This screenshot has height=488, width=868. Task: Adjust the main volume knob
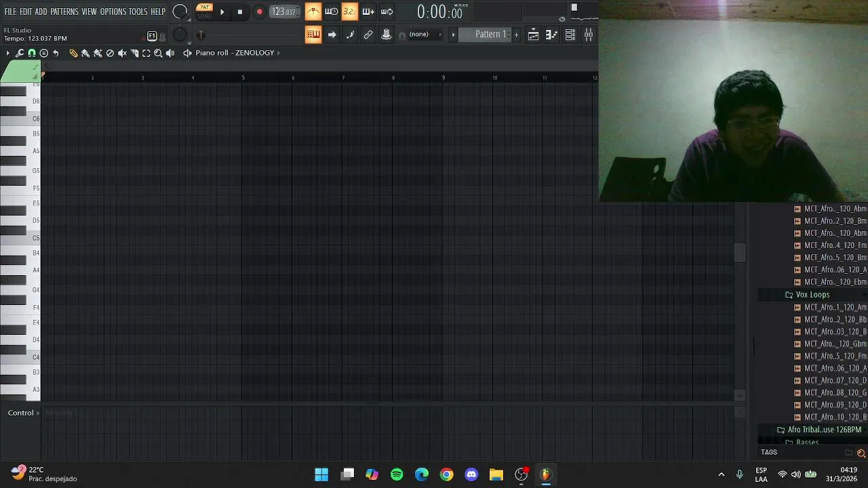tap(180, 12)
